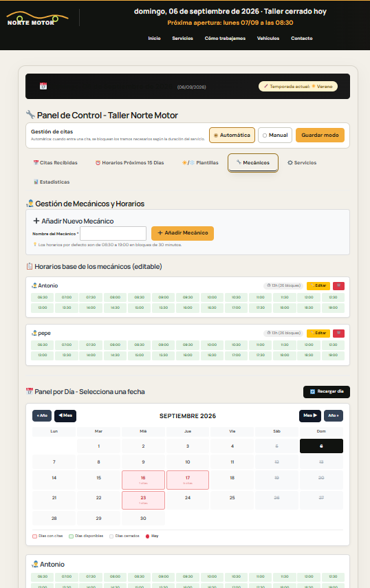Open the Servicios gear tab
This screenshot has height=588, width=370.
(x=302, y=163)
